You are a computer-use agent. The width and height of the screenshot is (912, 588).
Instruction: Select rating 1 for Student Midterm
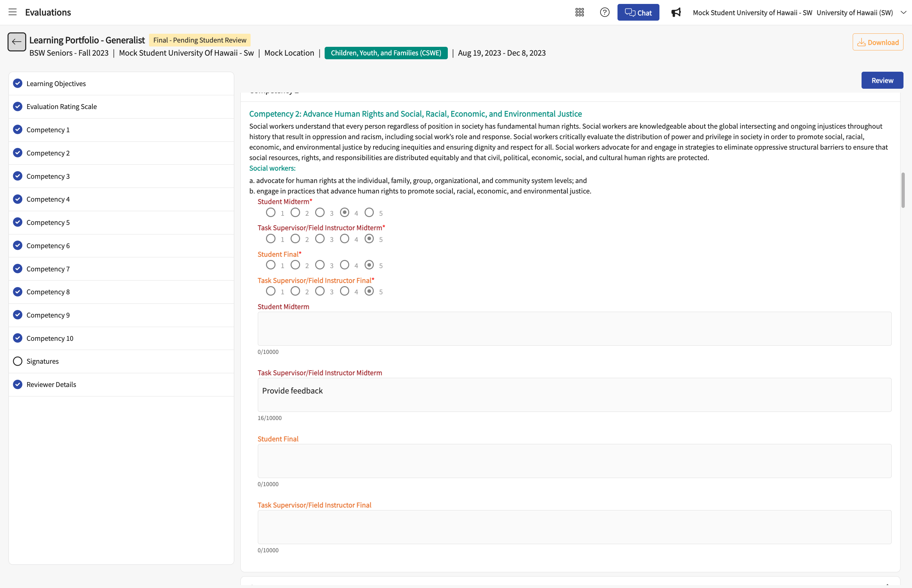tap(271, 212)
